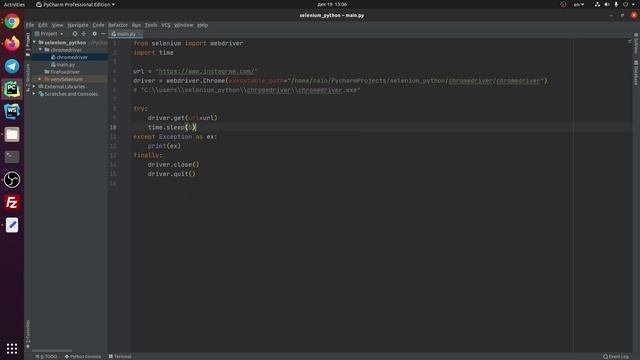Collapse the selenium_python root folder
Image resolution: width=640 pixels, height=360 pixels.
(35, 42)
